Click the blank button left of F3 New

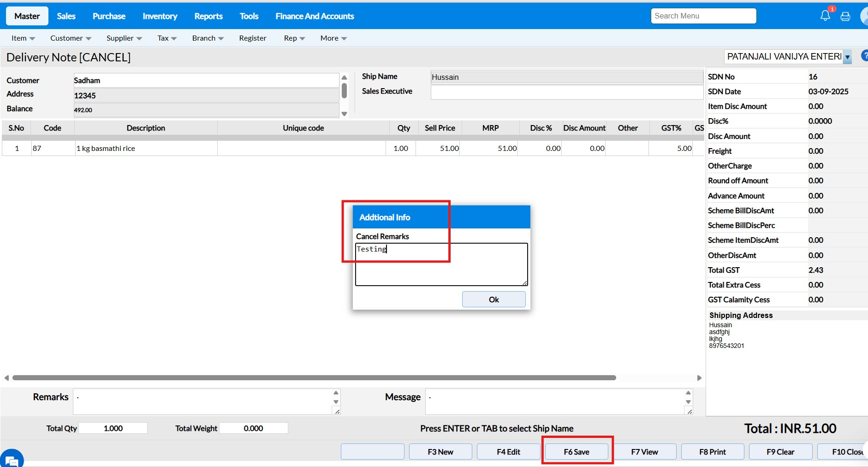click(x=373, y=452)
